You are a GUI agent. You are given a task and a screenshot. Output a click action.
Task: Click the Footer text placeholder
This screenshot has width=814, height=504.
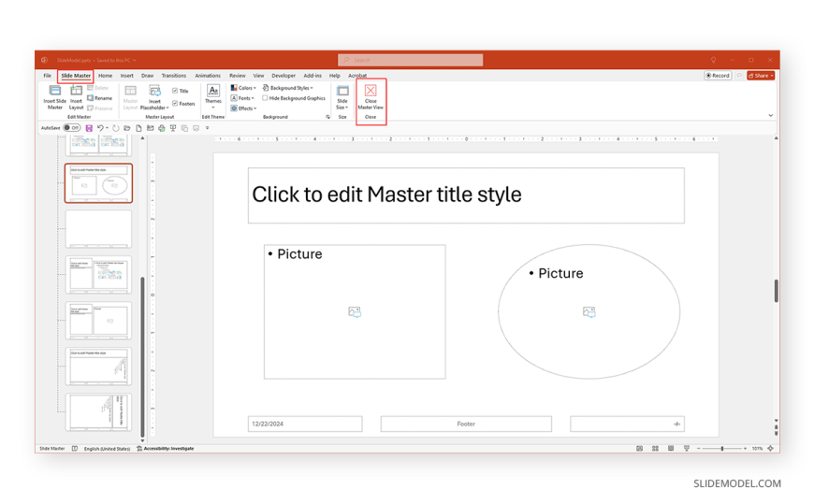(x=466, y=424)
